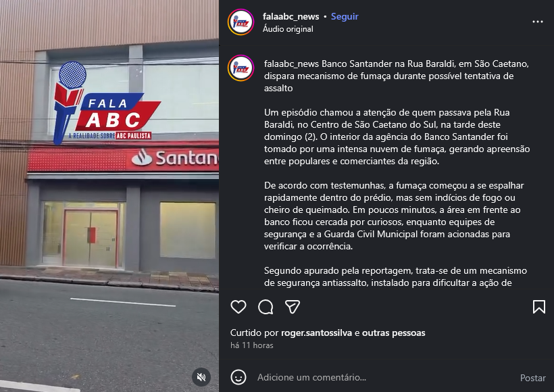
Task: Click the falaabc_news name in caption
Action: click(x=291, y=64)
